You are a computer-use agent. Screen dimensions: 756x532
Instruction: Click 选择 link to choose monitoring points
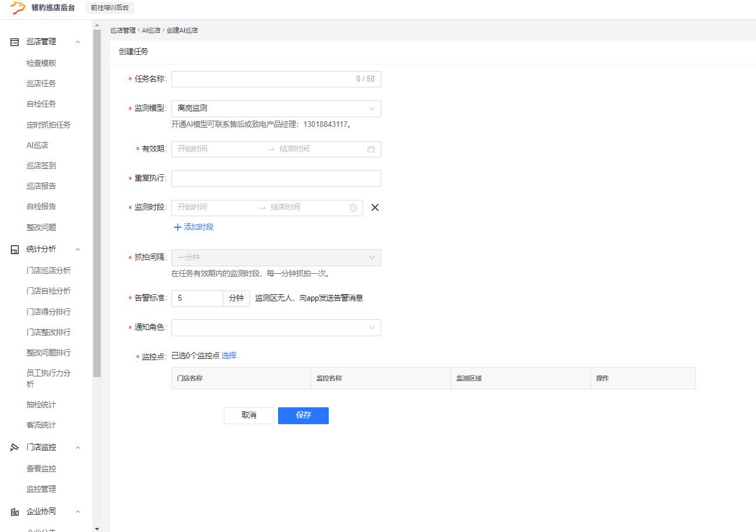(x=229, y=355)
